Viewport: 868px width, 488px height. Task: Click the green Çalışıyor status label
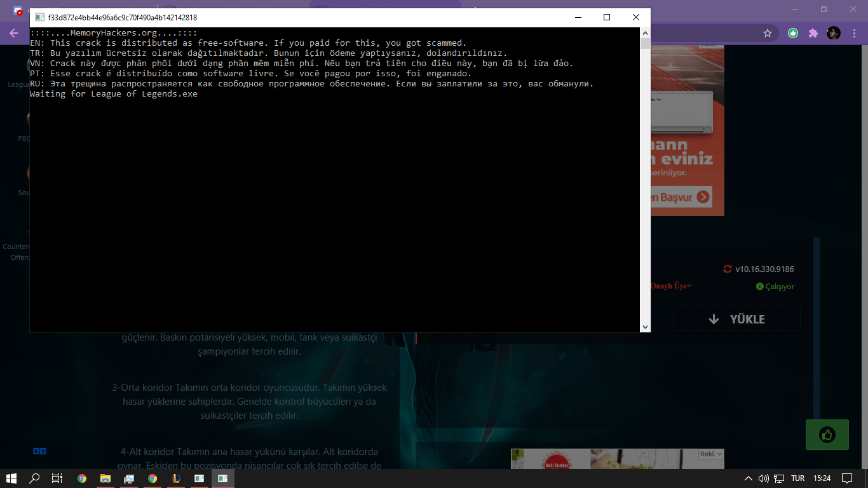point(775,287)
